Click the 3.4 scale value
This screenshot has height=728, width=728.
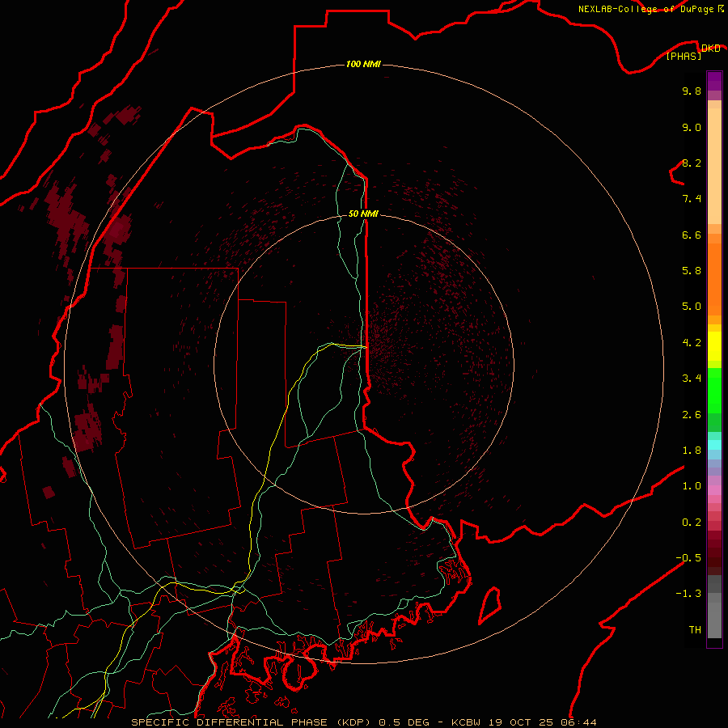point(692,379)
